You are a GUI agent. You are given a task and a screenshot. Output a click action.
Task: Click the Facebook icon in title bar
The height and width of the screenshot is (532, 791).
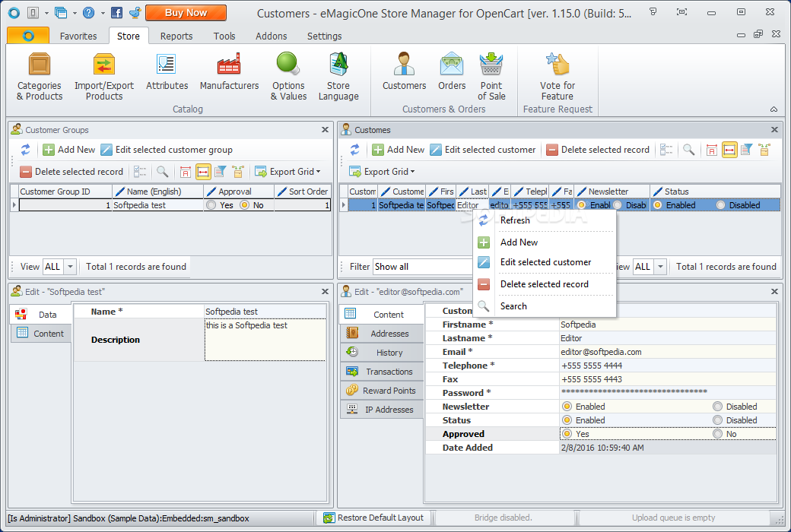pyautogui.click(x=116, y=13)
